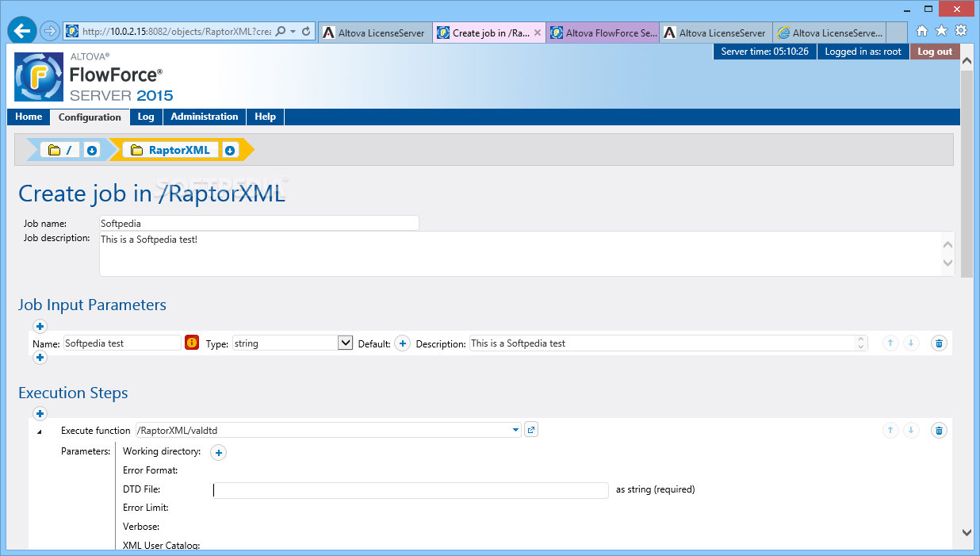This screenshot has height=556, width=980.
Task: Switch to the Altova LicenseServe... IE tab
Action: [829, 33]
